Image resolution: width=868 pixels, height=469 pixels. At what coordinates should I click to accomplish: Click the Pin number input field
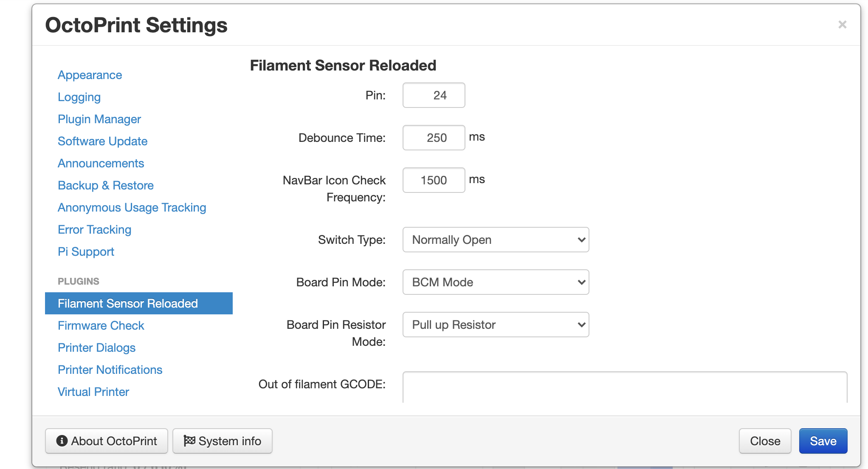[x=434, y=95]
